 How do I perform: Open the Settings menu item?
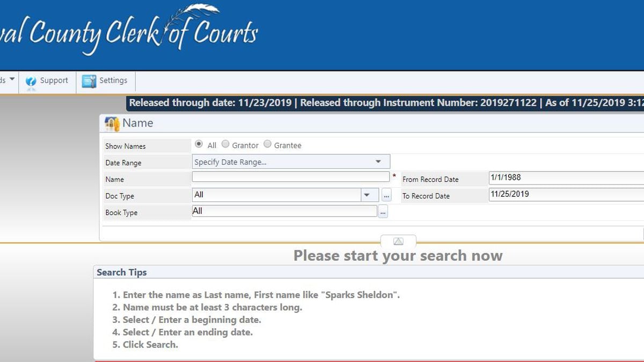(113, 80)
